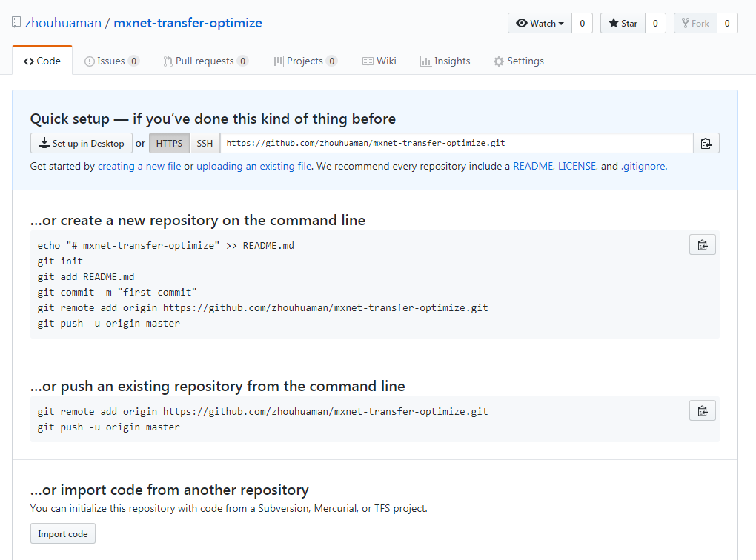The height and width of the screenshot is (560, 756).
Task: Click Set up in Desktop button
Action: click(x=81, y=143)
